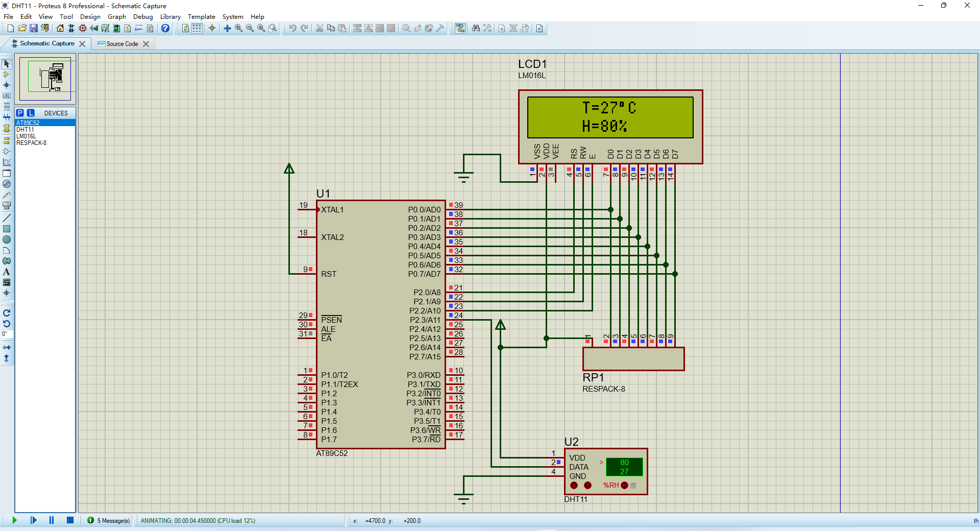Click the blue Help question-mark icon
This screenshot has width=980, height=531.
tap(165, 28)
